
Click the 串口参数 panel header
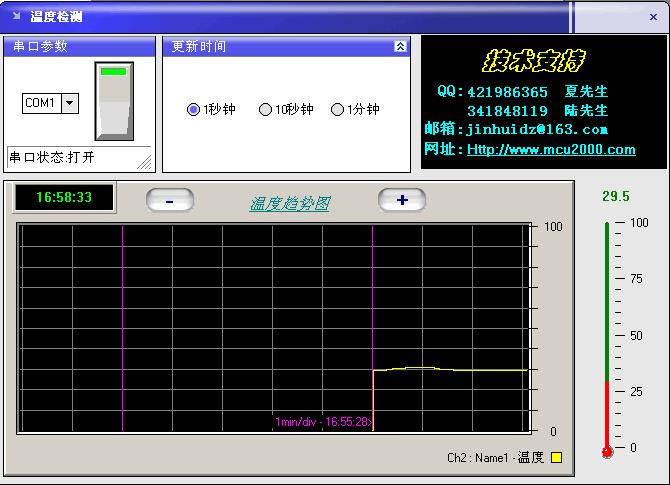[79, 46]
